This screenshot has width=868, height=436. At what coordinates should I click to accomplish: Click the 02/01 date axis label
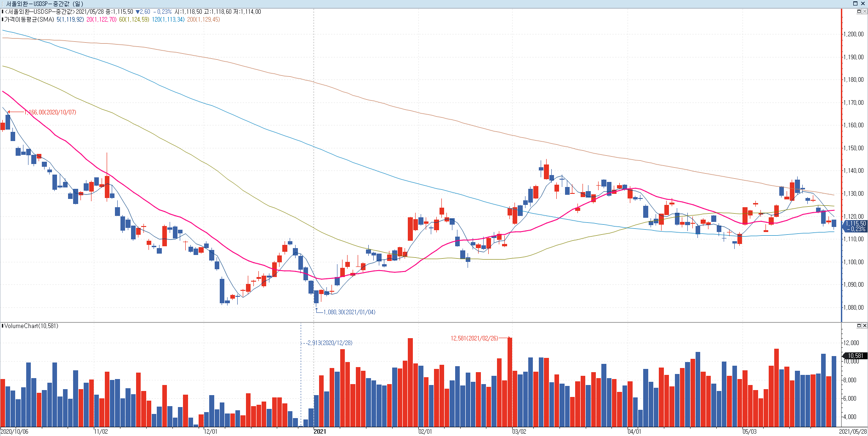[425, 431]
